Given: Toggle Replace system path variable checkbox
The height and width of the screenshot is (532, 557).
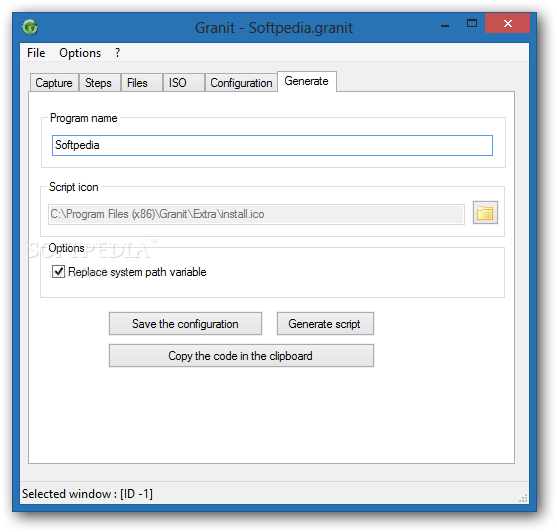Looking at the screenshot, I should click(x=58, y=272).
